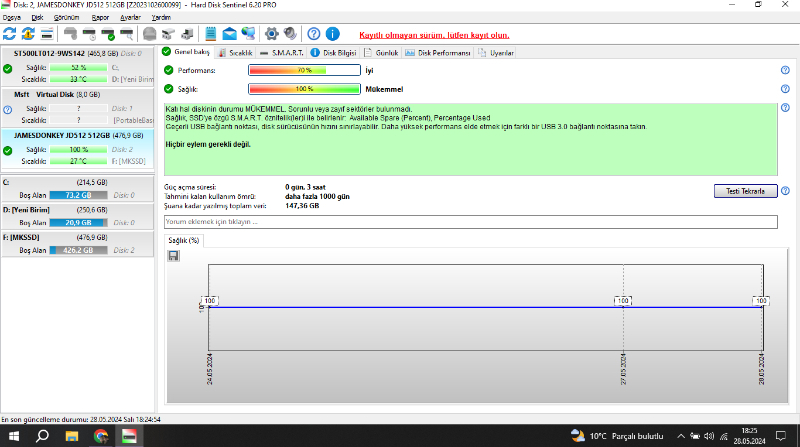Viewport: 800px width, 447px height.
Task: Click the refresh with warning triangle icon
Action: pos(28,34)
